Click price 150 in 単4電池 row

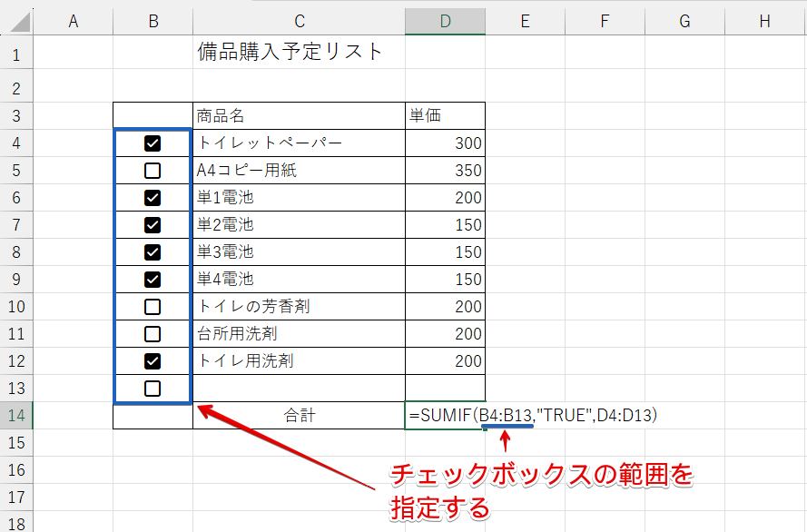coord(445,280)
